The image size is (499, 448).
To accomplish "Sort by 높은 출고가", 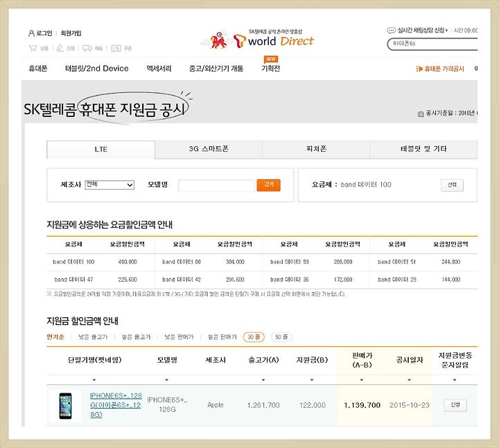I will click(137, 337).
